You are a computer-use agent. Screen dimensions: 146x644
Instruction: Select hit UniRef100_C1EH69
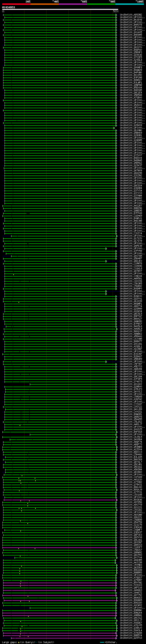point(131,216)
